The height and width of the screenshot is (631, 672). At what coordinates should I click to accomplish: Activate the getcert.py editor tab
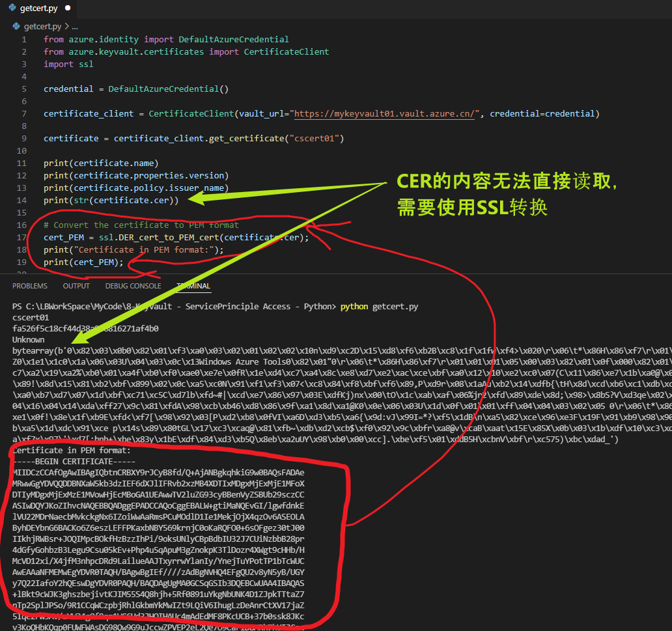[x=39, y=9]
